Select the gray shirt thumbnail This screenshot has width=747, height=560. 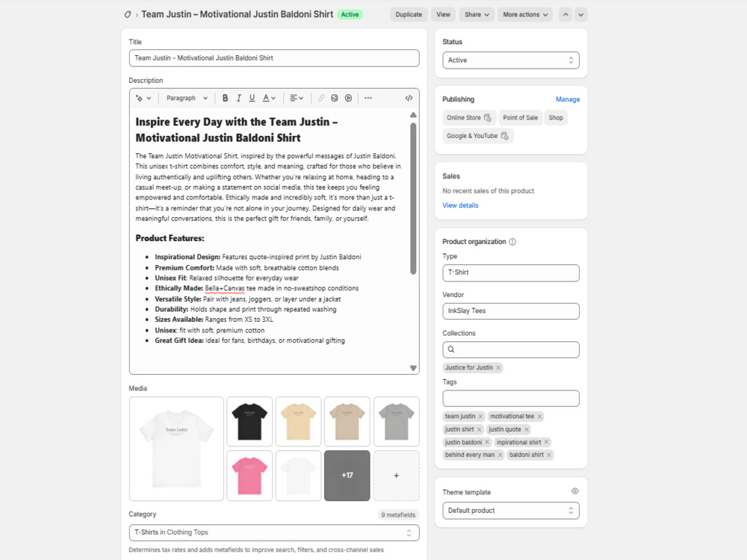tap(397, 421)
